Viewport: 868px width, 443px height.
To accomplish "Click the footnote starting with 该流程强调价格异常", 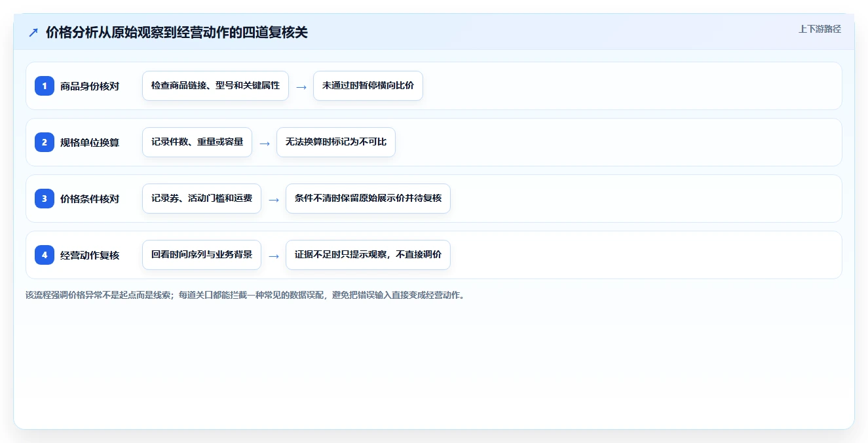I will [245, 296].
